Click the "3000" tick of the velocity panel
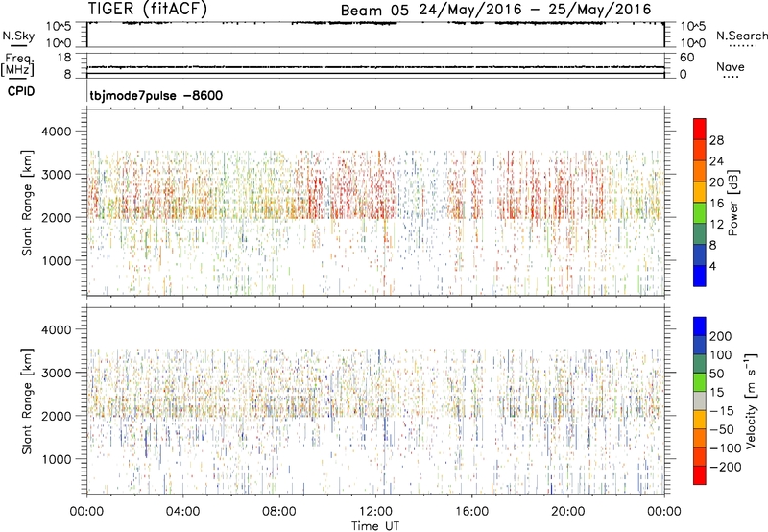768x532 pixels. 57,374
